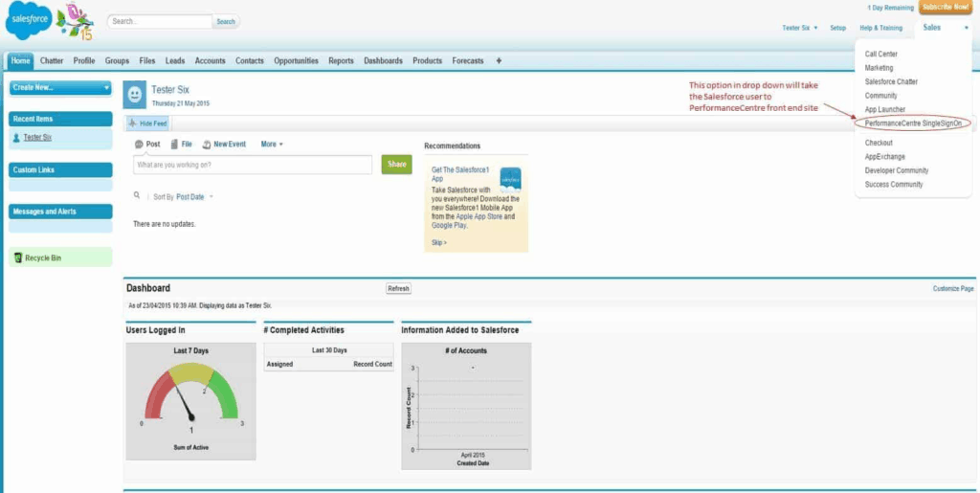Click the '1 Day Remaining' text
This screenshot has height=493, width=980.
[890, 8]
